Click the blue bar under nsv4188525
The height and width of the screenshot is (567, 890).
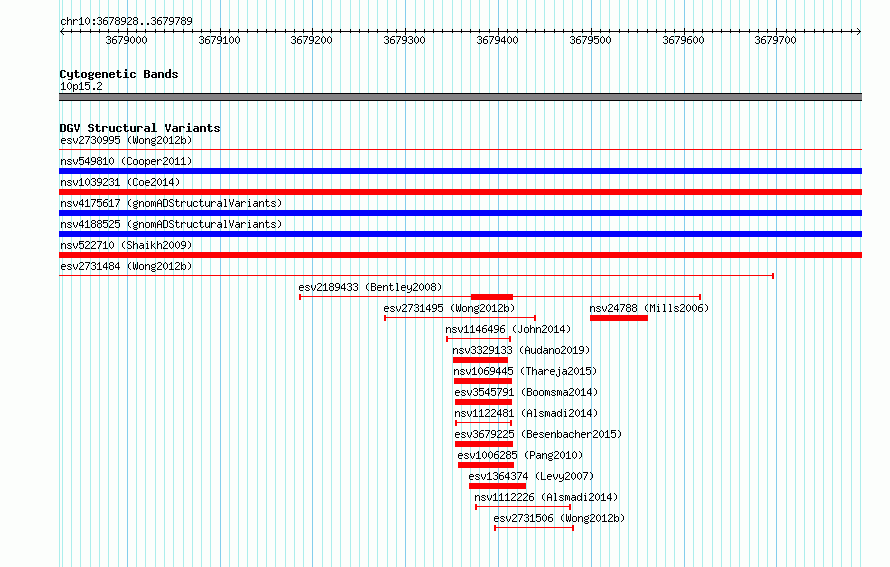click(460, 234)
